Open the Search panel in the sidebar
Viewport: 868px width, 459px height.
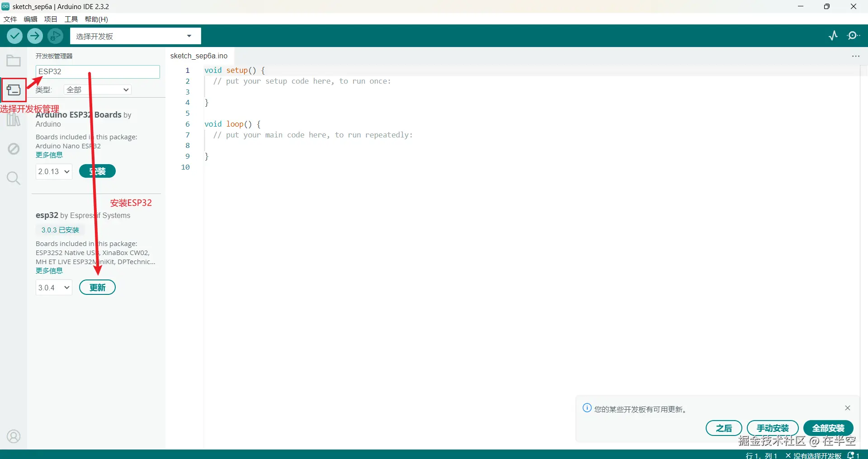[14, 178]
